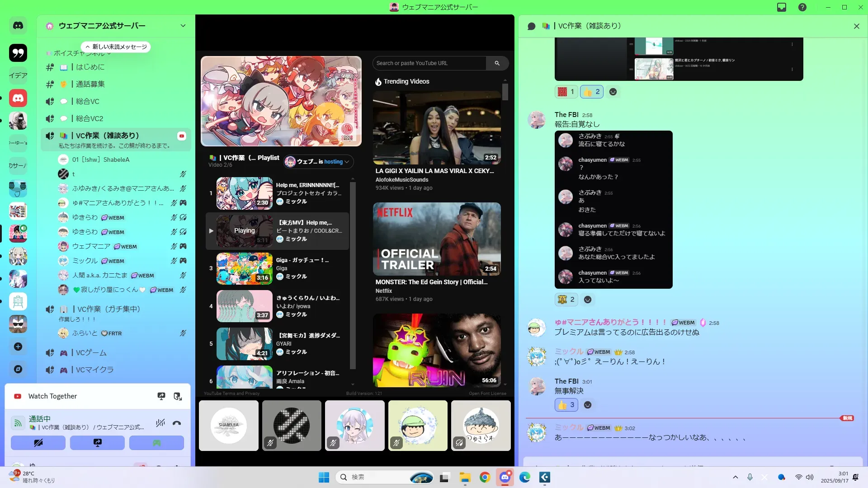Open the はじめに text channel
The width and height of the screenshot is (868, 488).
(90, 67)
